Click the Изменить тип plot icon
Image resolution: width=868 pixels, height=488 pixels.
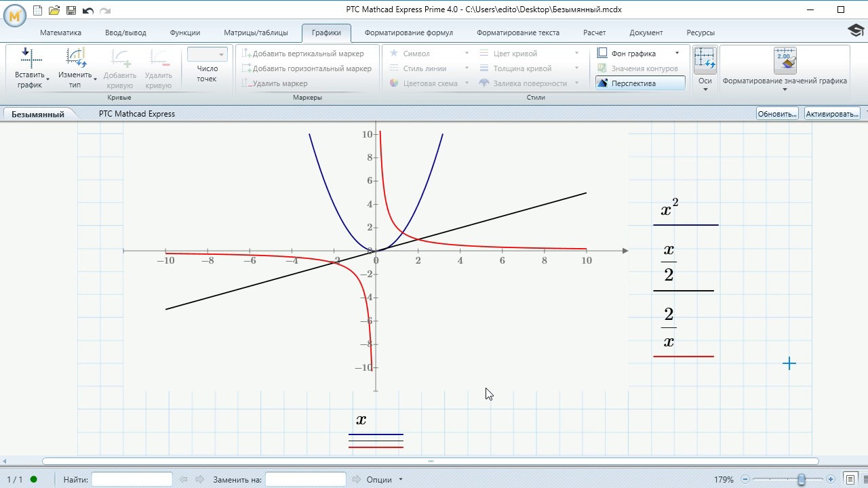76,58
